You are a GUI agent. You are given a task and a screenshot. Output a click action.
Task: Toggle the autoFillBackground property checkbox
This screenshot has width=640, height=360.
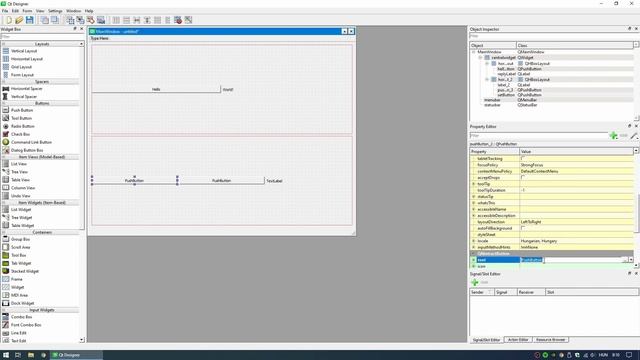[x=522, y=228]
